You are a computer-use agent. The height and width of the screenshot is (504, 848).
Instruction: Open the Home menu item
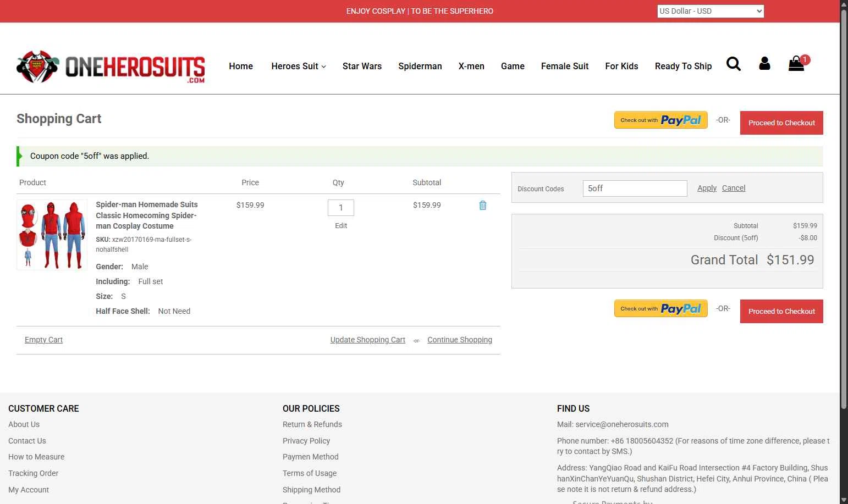point(241,66)
